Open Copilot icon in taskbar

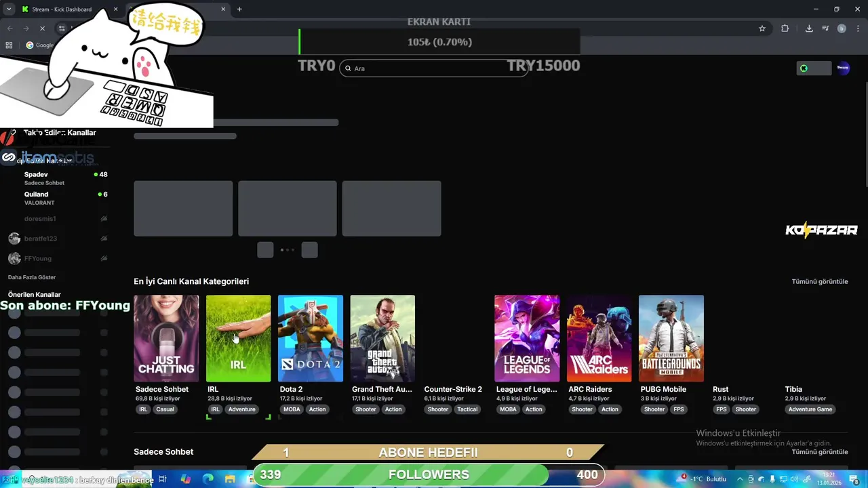pyautogui.click(x=185, y=479)
